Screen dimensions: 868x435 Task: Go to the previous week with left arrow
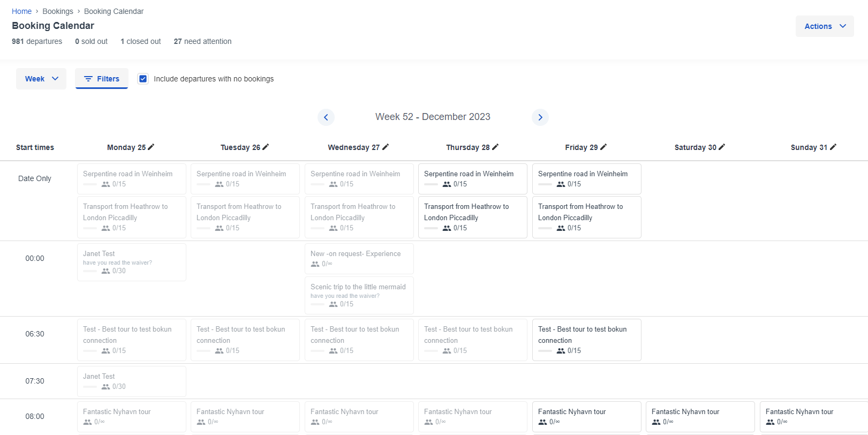pos(326,117)
